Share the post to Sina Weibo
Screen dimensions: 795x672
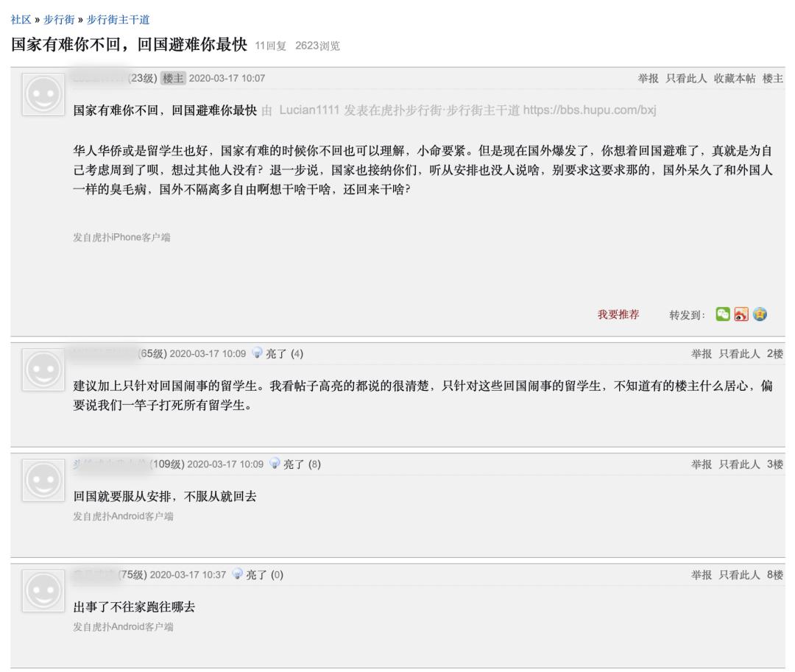(742, 314)
